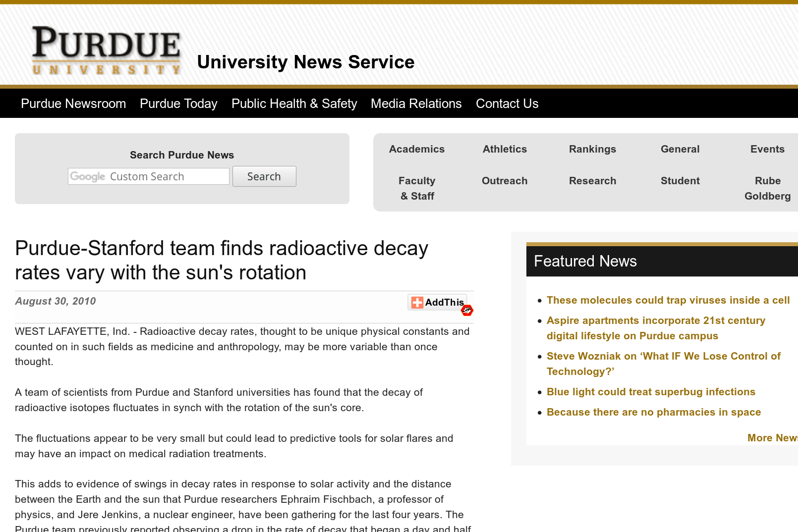This screenshot has height=532, width=798.
Task: Click the red icon beside AddThis
Action: [467, 311]
